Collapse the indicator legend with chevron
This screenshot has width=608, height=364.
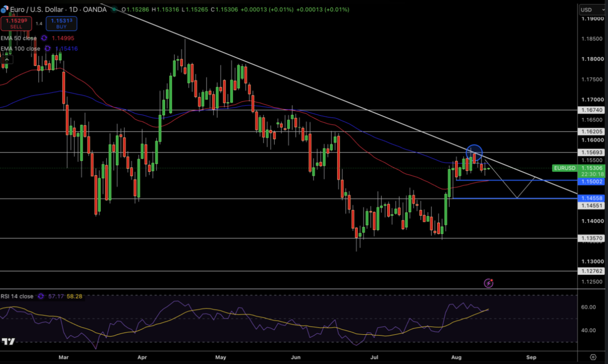point(7,60)
